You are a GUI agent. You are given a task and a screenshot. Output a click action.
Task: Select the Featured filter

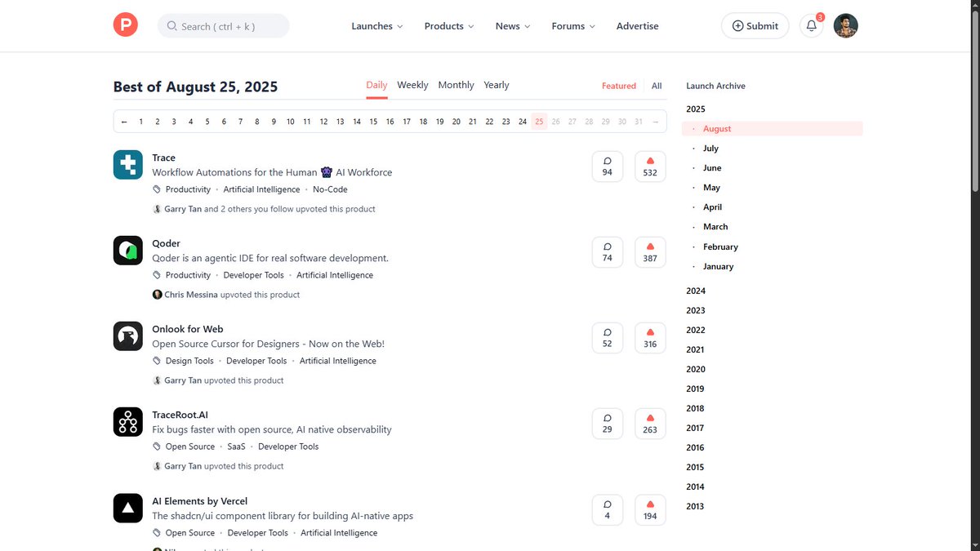619,86
